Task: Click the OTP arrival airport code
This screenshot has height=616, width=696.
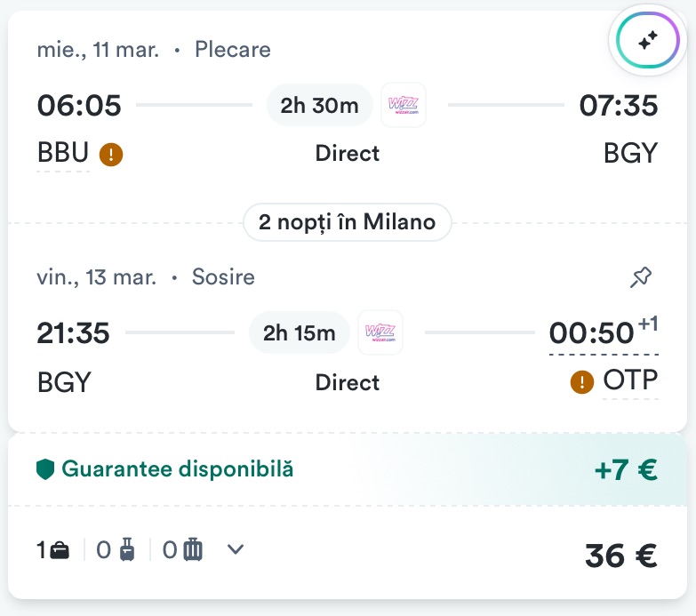Action: pos(630,381)
